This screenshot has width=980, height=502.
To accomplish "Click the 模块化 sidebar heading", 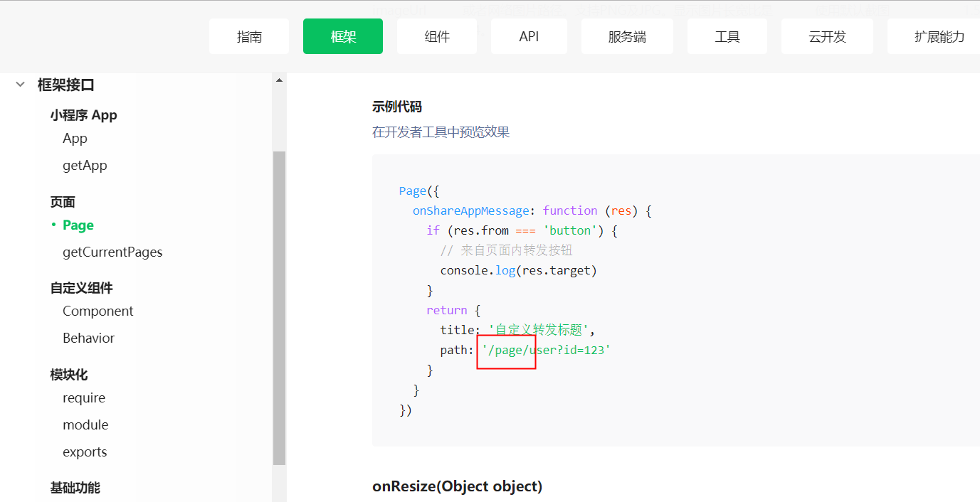I will (69, 375).
